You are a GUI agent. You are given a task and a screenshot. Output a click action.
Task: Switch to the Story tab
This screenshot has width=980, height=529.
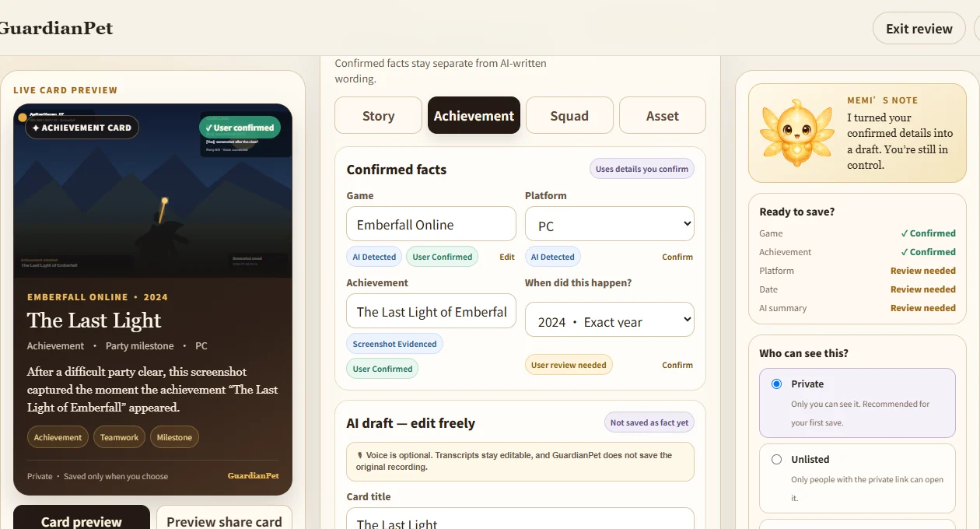(379, 115)
